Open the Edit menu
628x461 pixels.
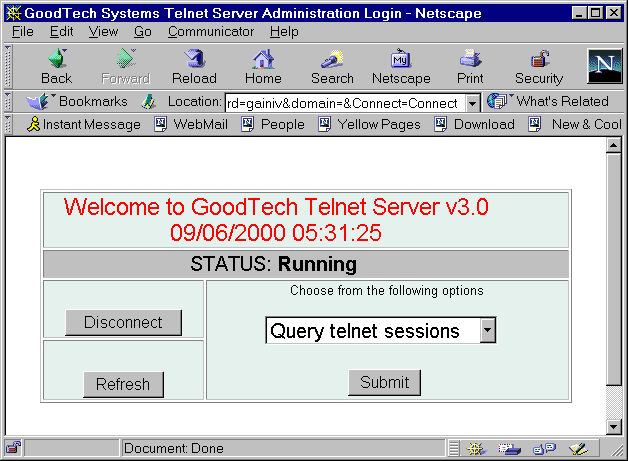(x=61, y=31)
